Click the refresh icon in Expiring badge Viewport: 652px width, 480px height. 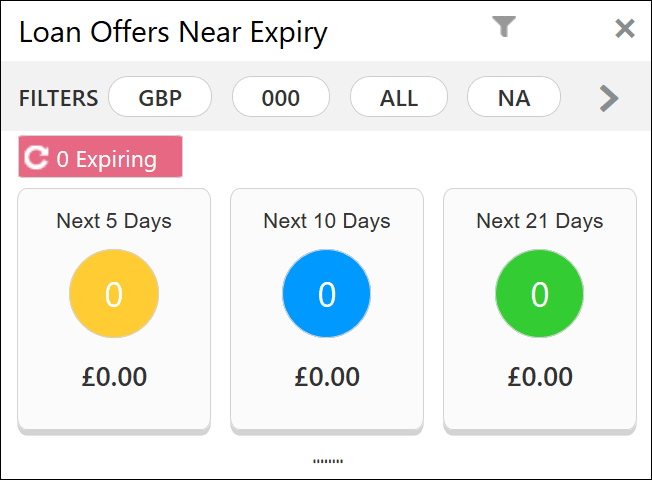36,158
